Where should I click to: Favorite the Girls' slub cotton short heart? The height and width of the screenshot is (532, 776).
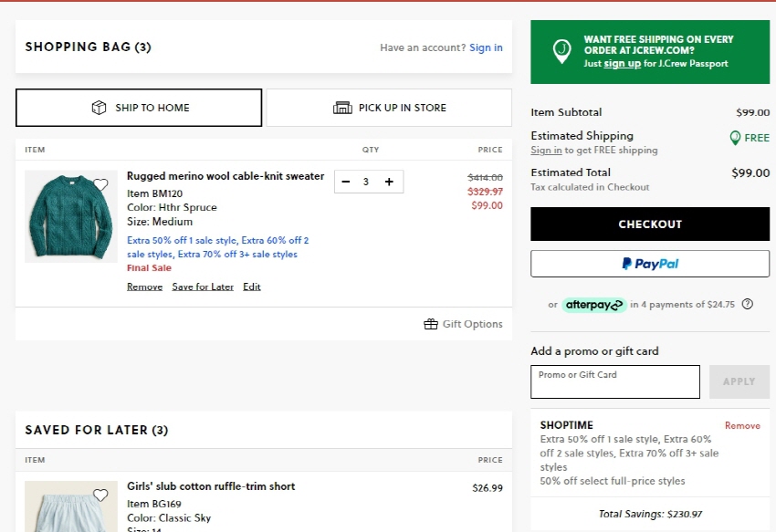click(100, 495)
